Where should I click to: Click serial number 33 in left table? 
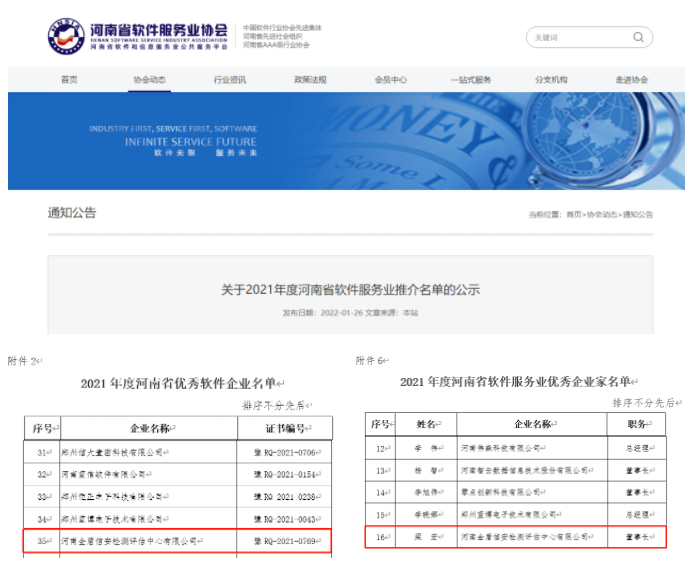[42, 497]
